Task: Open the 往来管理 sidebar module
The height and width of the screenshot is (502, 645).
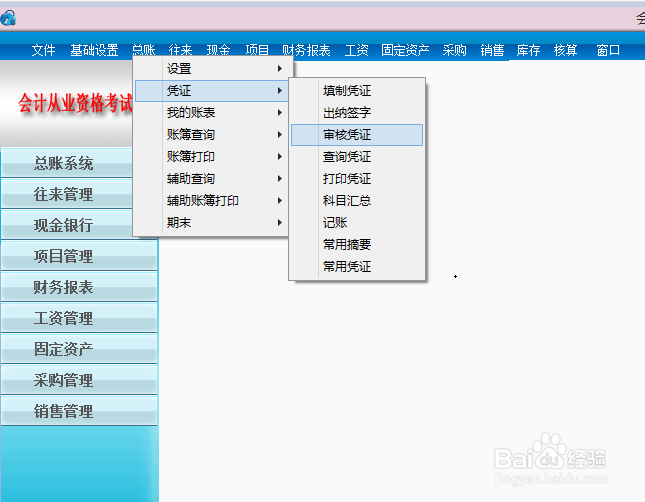Action: (67, 194)
